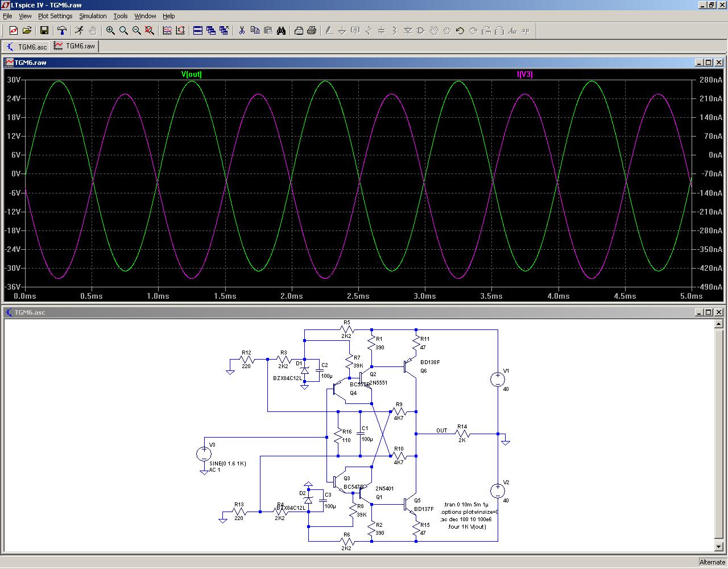
Task: Click Zoom to Fit crossed magnifier
Action: click(x=150, y=31)
